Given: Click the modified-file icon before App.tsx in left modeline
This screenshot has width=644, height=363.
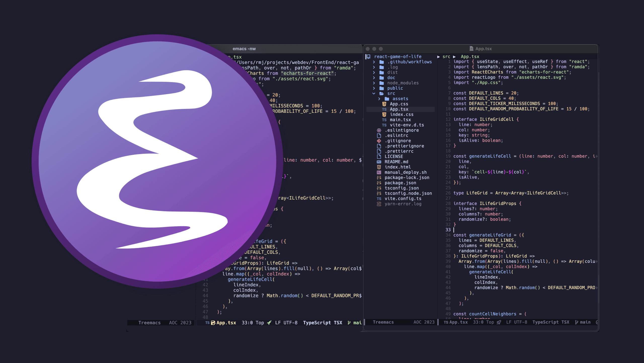Looking at the screenshot, I should coord(213,323).
